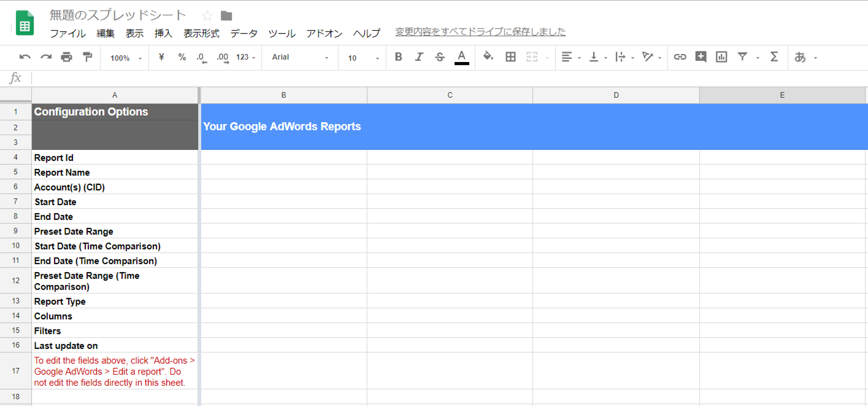Select the Report Type cell
This screenshot has height=406, width=868.
click(x=115, y=301)
